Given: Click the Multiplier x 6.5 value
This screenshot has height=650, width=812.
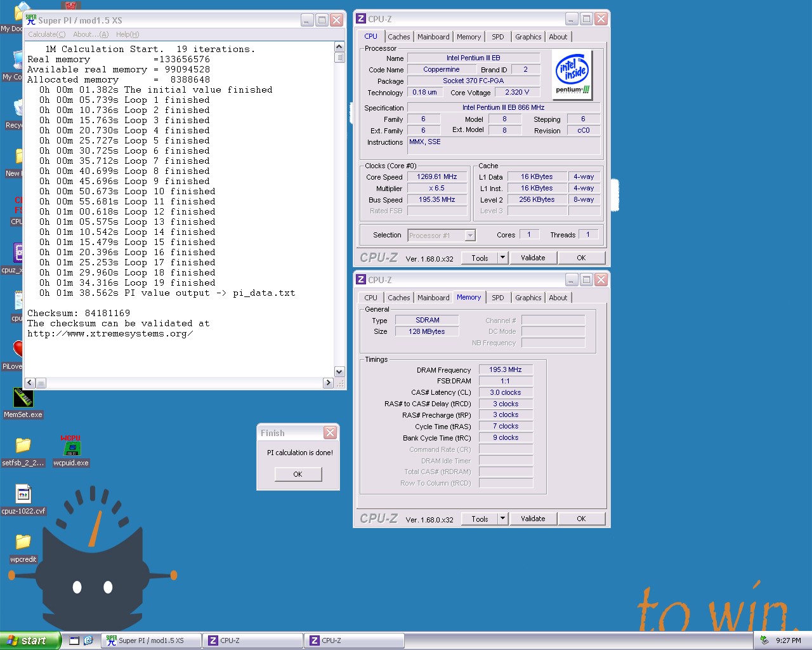Looking at the screenshot, I should [437, 188].
